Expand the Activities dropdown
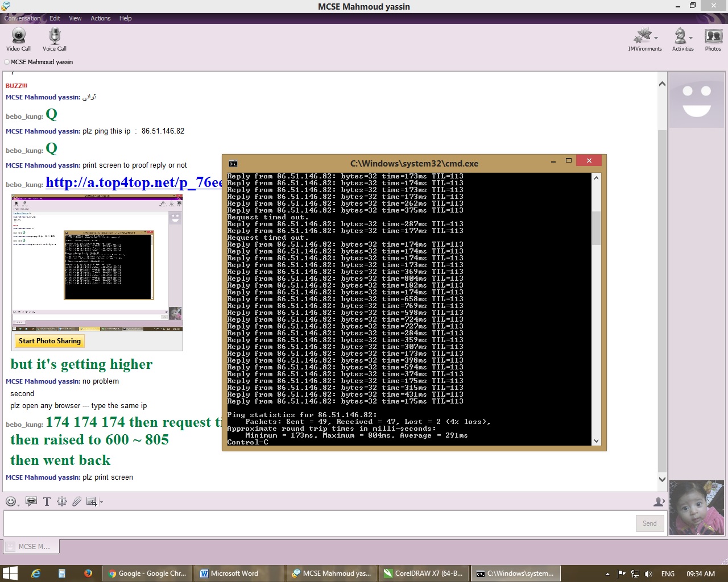The width and height of the screenshot is (728, 582). tap(690, 38)
